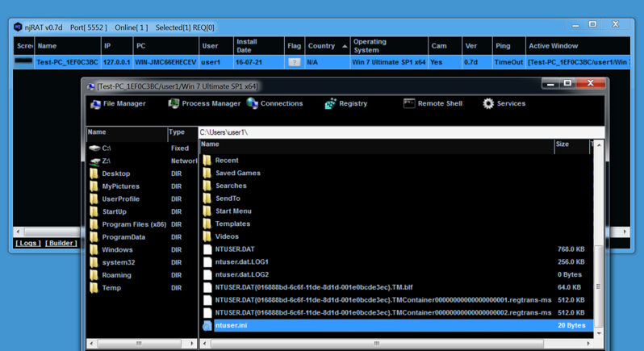Click the Searches folder icon
This screenshot has height=351, width=644.
207,186
